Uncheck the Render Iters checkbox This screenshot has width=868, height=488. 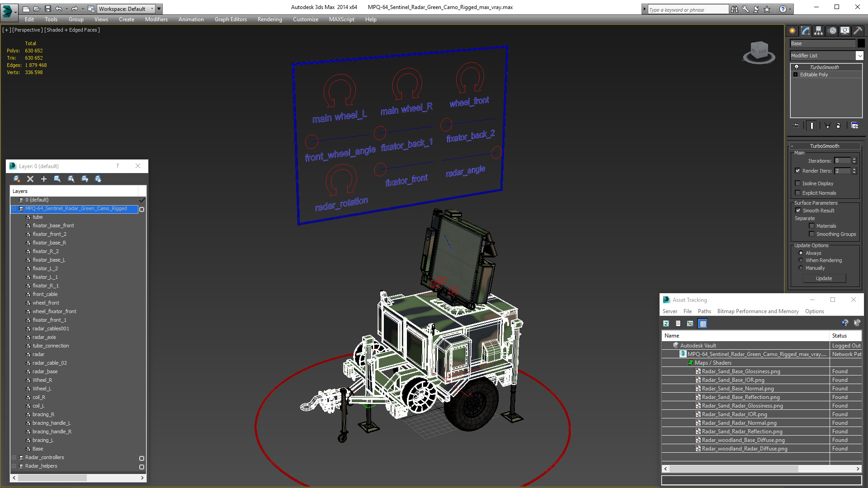(798, 171)
